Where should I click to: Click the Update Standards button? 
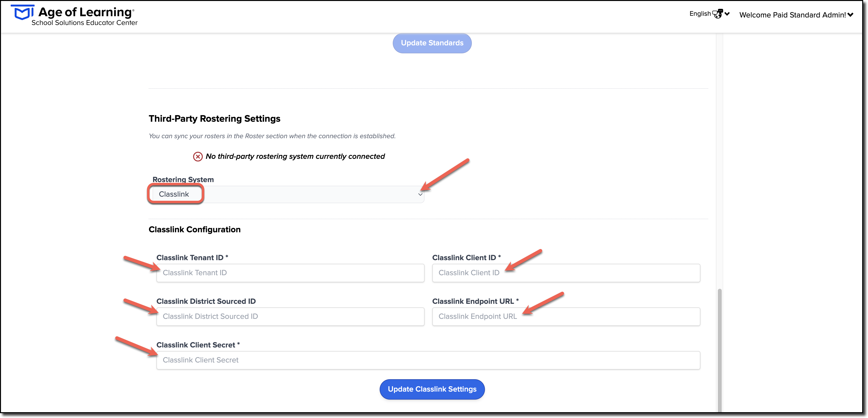tap(432, 43)
